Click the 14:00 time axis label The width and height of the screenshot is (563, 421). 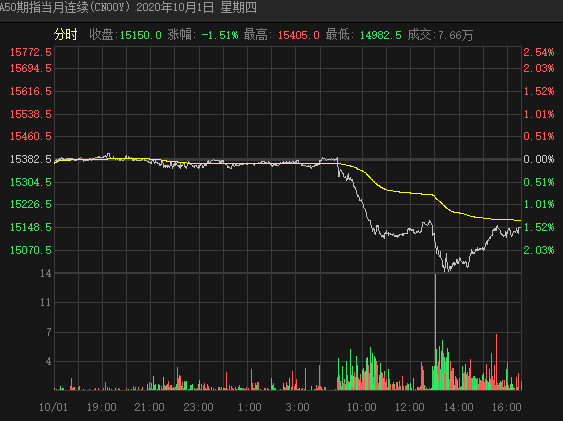[x=459, y=407]
